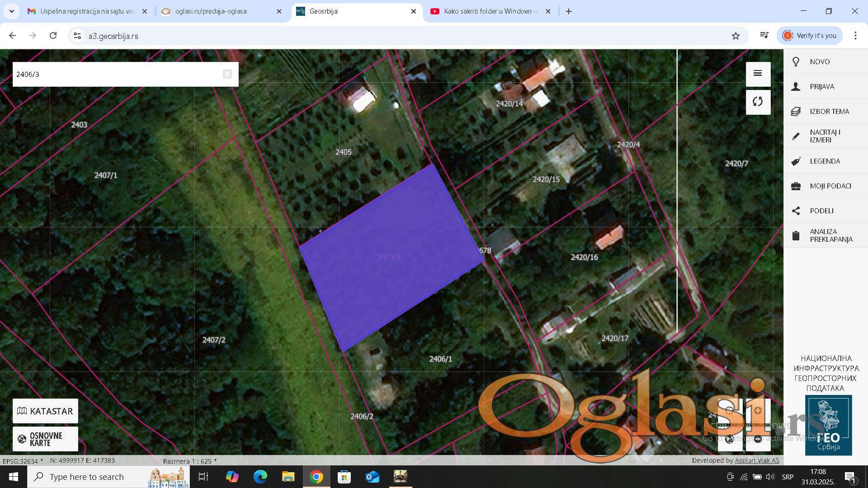This screenshot has height=488, width=868.
Task: Clear the 2406/3 search box
Action: (227, 74)
